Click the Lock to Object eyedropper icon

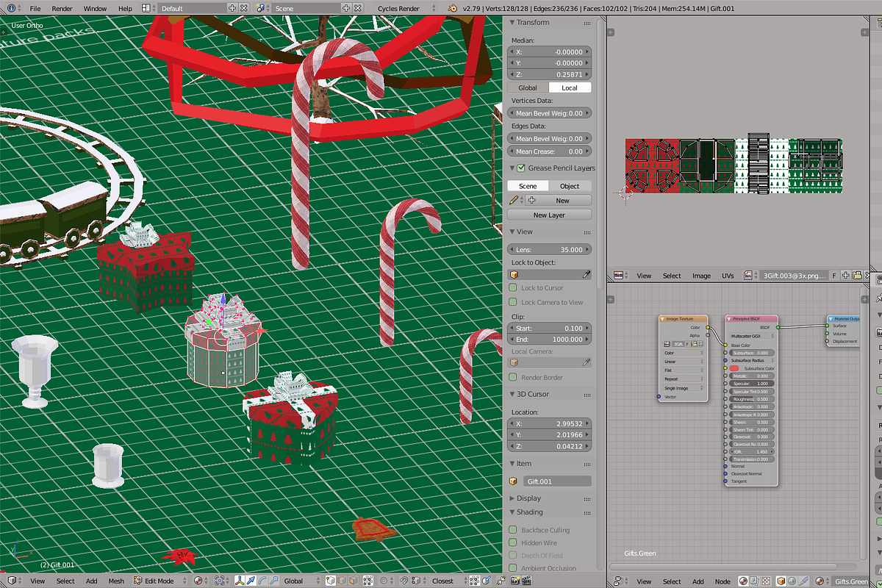[587, 274]
